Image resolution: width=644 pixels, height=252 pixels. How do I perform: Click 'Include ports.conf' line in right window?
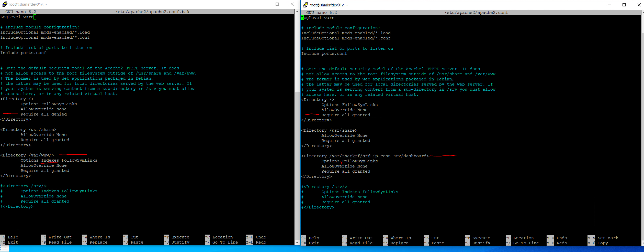click(324, 54)
